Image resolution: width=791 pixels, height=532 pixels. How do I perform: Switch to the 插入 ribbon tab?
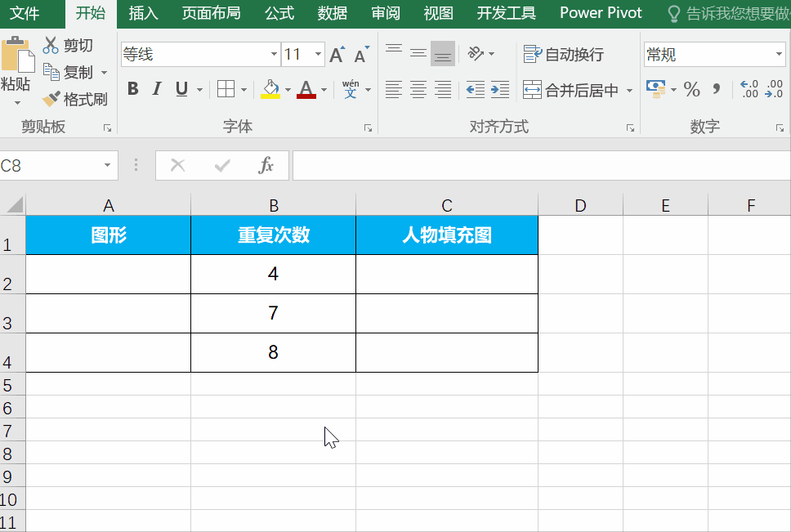pyautogui.click(x=143, y=13)
